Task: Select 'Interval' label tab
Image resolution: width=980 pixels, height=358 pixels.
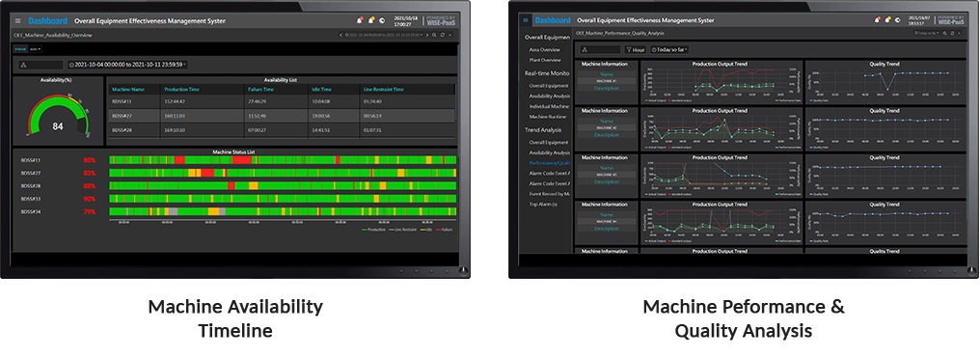Action: (x=20, y=49)
